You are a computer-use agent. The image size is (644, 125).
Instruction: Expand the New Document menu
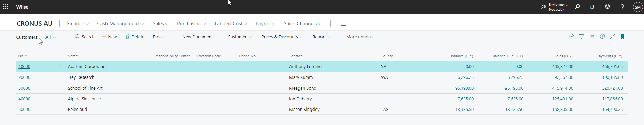[x=200, y=37]
